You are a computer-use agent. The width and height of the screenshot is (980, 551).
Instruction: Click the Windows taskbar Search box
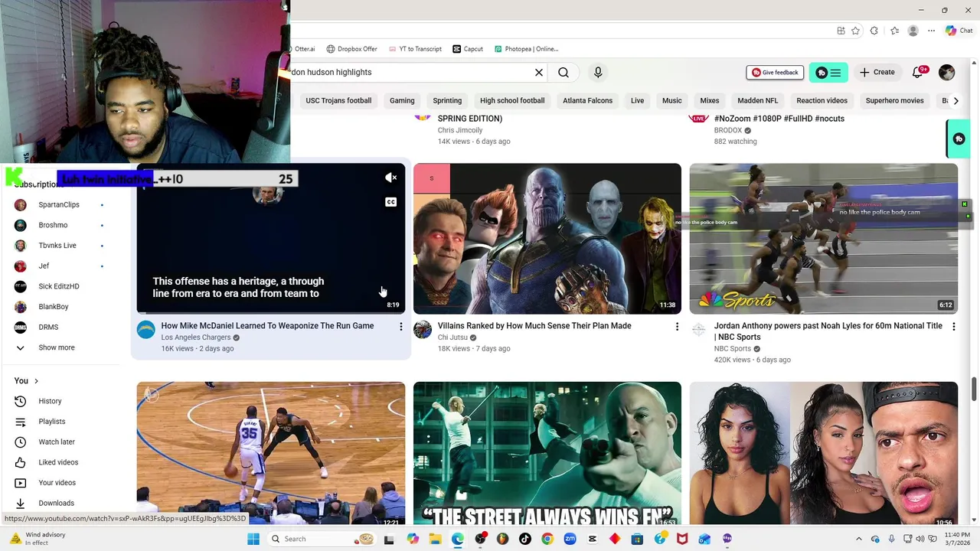click(322, 539)
